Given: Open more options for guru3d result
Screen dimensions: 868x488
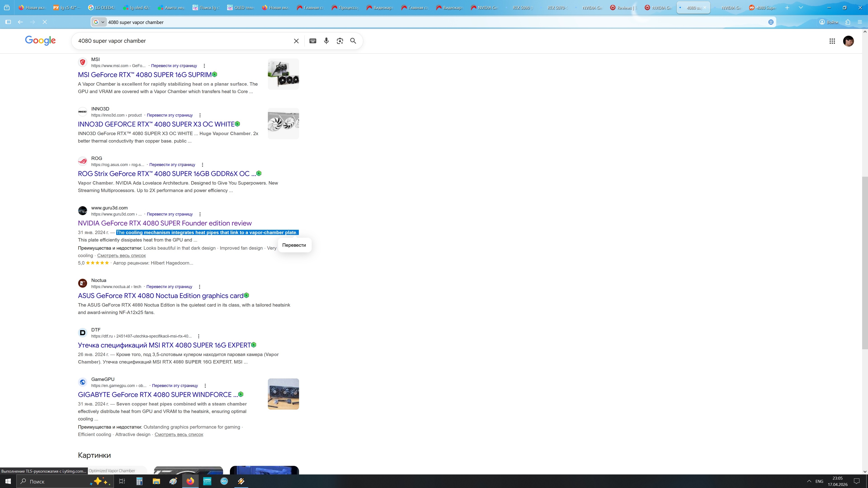Looking at the screenshot, I should tap(200, 214).
